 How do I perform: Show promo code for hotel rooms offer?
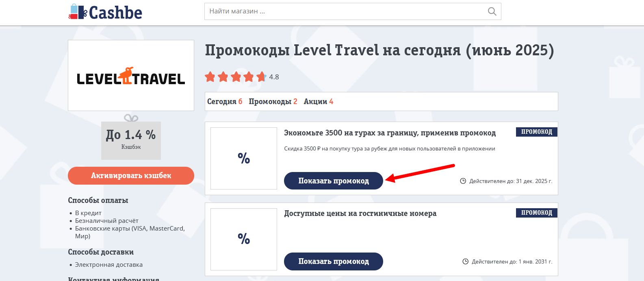[x=334, y=261]
